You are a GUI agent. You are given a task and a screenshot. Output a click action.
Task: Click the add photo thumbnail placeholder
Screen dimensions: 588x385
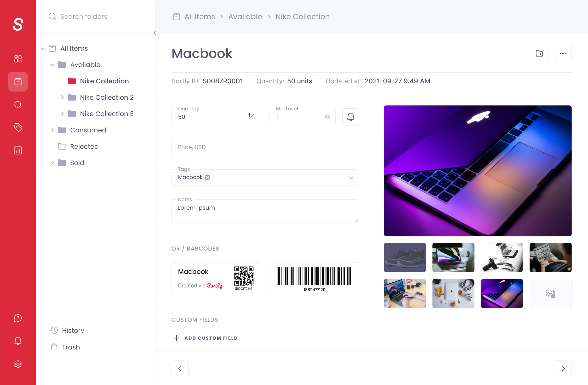(x=550, y=293)
